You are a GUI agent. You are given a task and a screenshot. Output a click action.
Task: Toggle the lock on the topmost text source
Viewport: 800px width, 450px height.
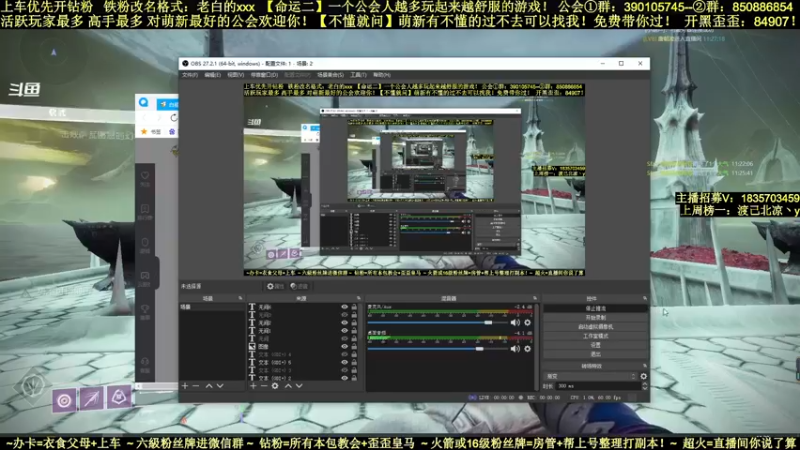point(354,307)
